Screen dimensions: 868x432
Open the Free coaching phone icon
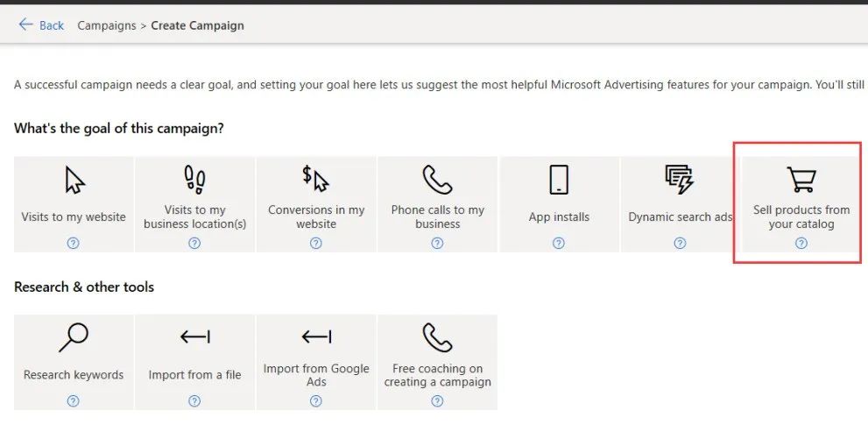[x=437, y=338]
